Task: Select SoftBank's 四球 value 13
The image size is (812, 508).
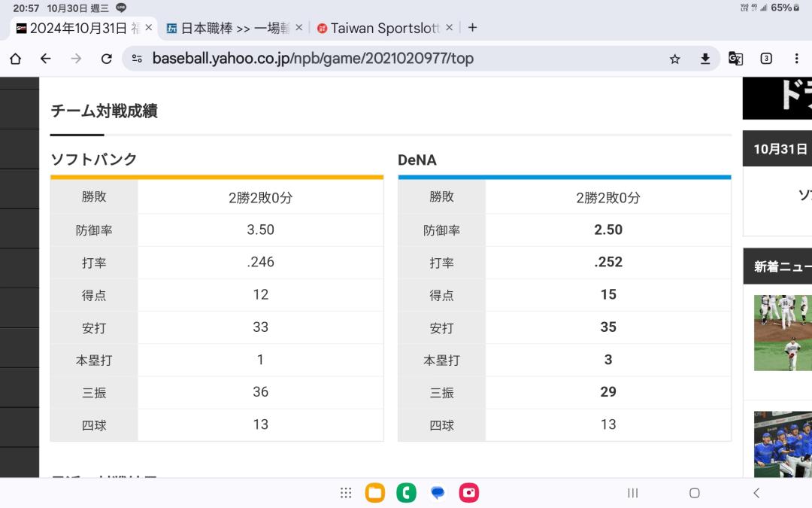Action: point(260,424)
